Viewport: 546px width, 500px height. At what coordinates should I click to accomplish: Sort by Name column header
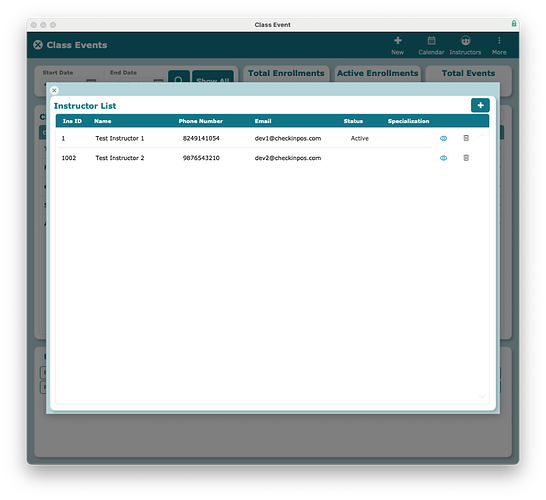(103, 121)
